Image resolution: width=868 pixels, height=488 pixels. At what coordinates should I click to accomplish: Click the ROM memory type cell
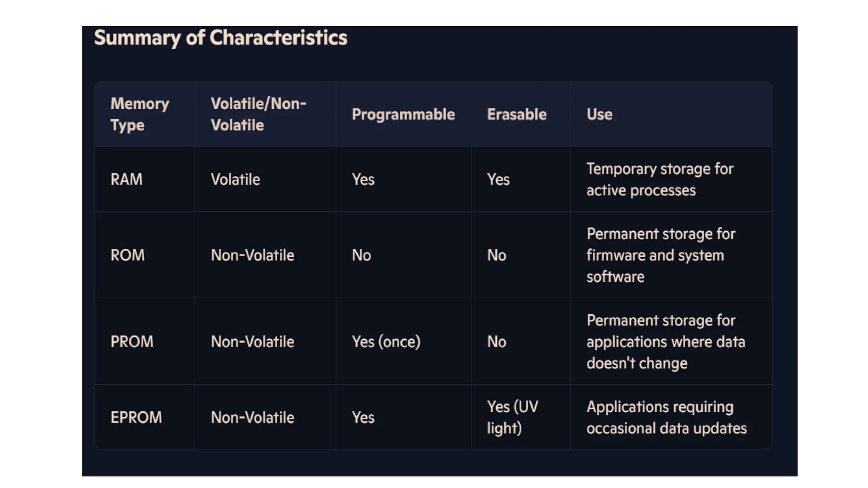point(127,255)
